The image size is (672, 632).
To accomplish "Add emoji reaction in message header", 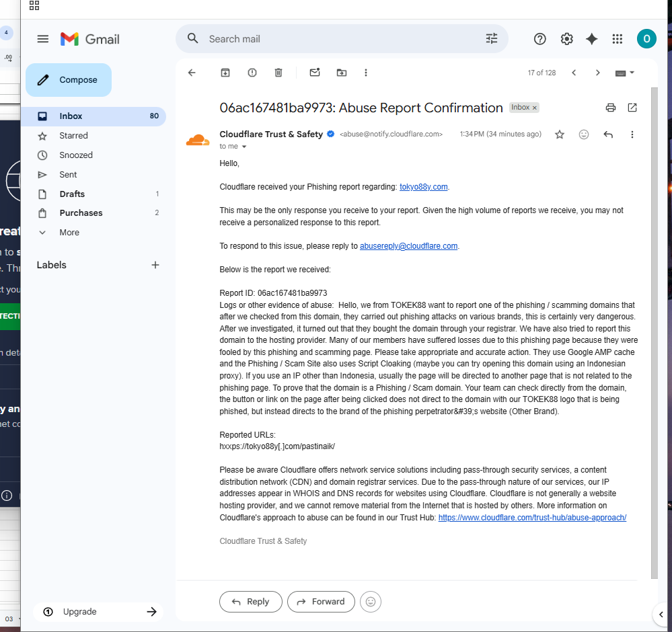I will (584, 134).
